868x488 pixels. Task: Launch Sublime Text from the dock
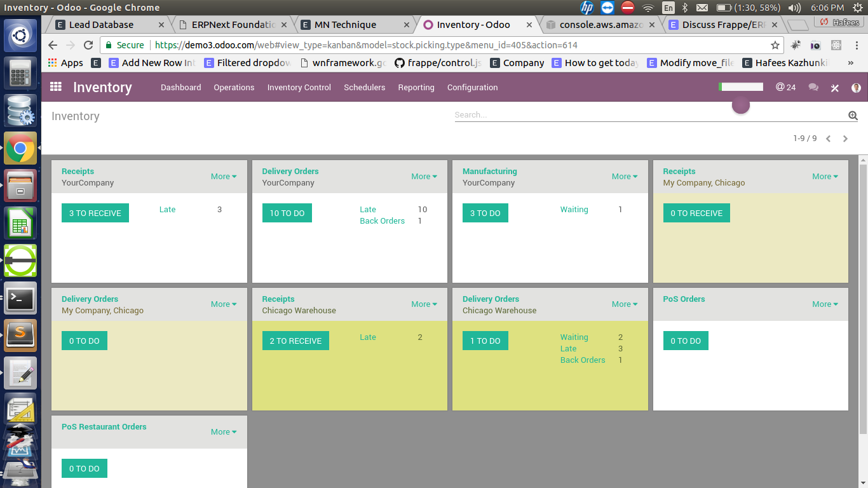(20, 335)
